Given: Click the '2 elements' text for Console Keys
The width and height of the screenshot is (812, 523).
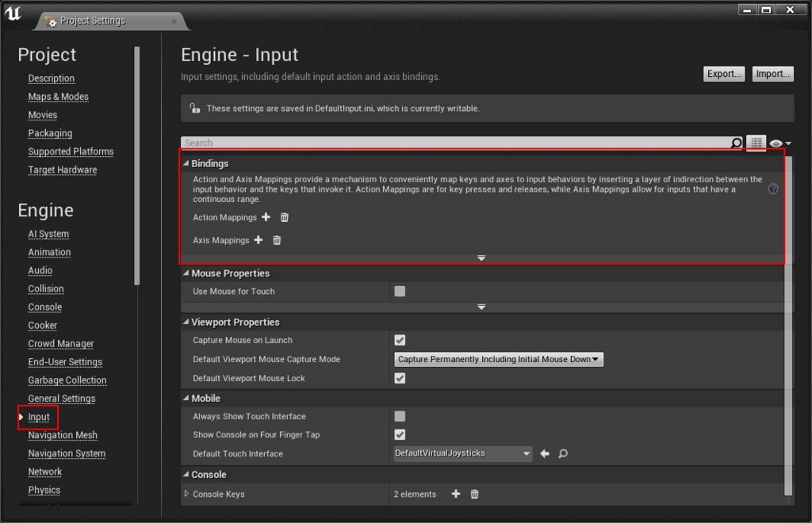Looking at the screenshot, I should (x=415, y=494).
